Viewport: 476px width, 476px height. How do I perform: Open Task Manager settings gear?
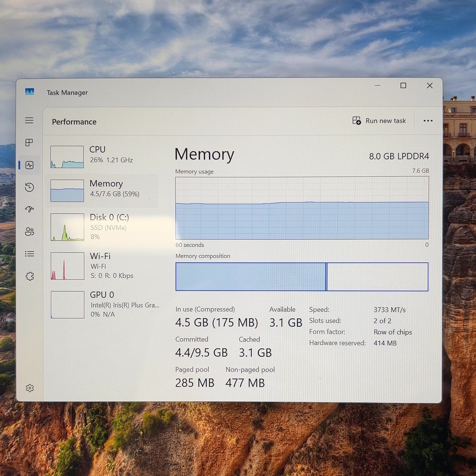click(x=30, y=388)
